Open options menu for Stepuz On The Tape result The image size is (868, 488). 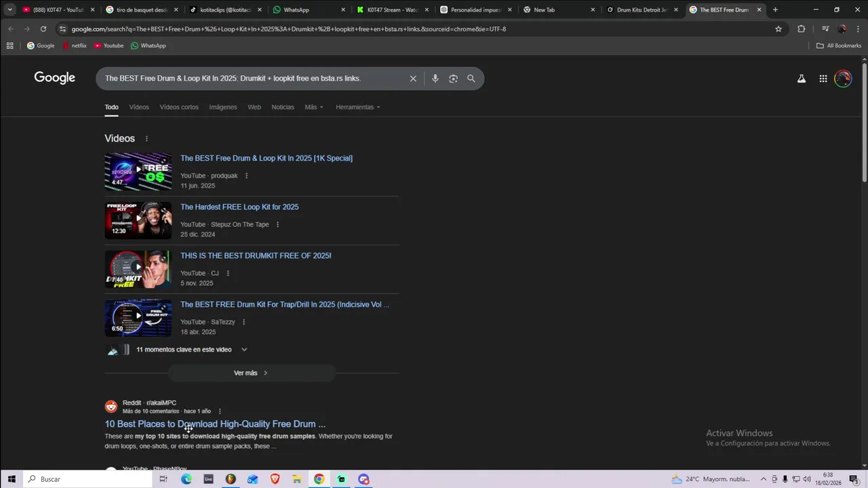click(277, 225)
